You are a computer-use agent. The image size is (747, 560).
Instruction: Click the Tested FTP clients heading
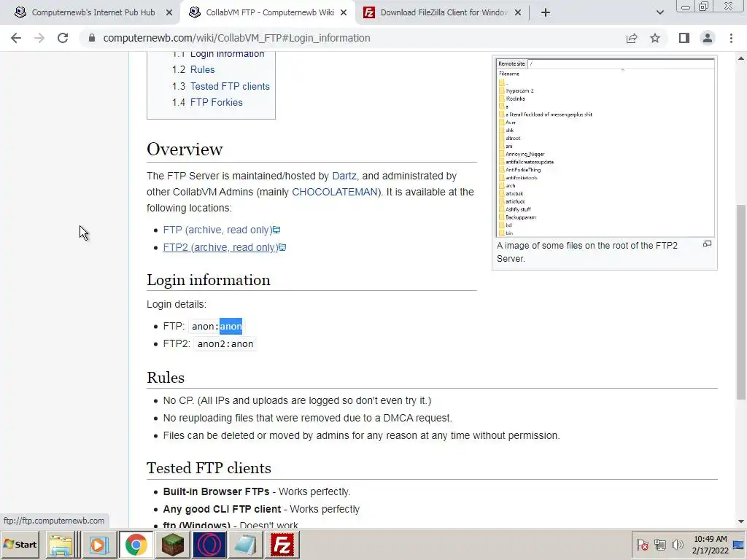pos(209,468)
